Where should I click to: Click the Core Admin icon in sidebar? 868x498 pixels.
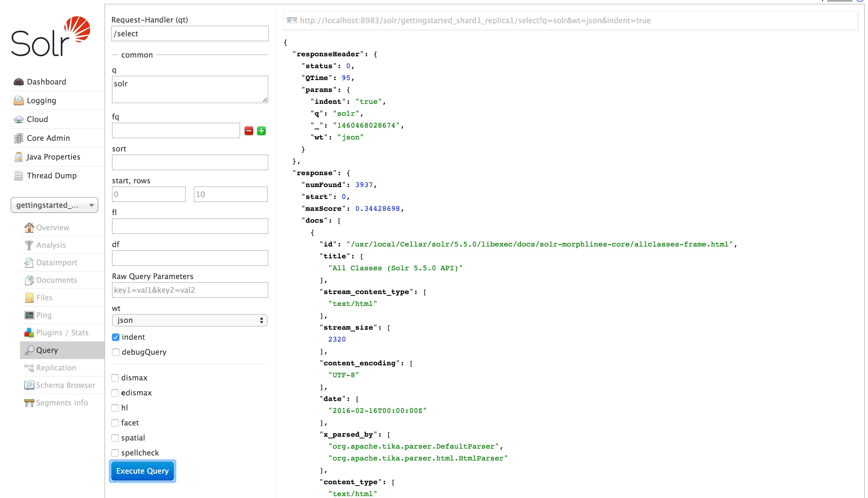click(20, 138)
